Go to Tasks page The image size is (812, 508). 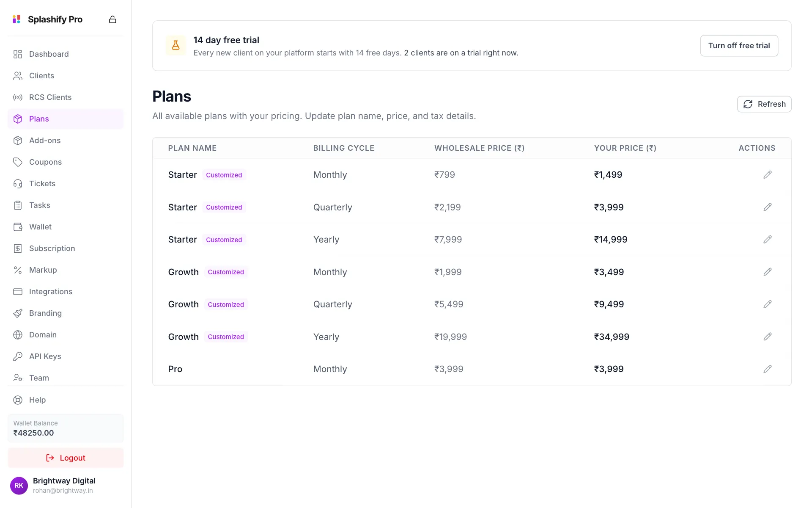(66, 205)
